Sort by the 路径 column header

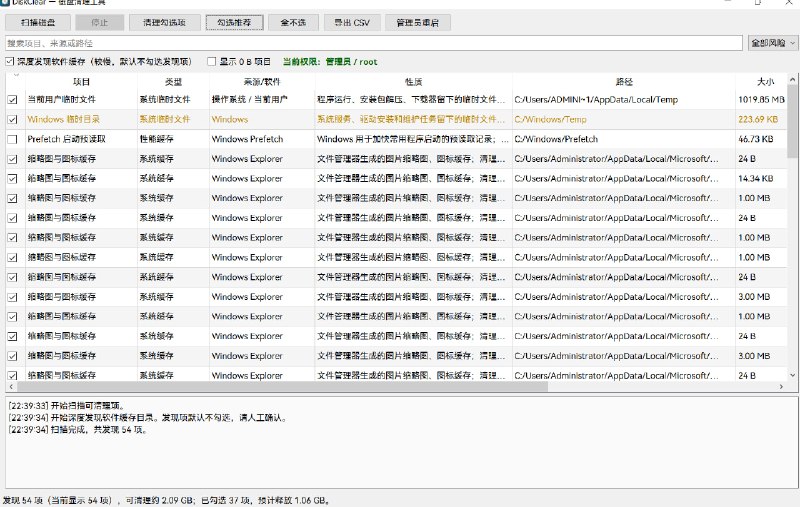click(x=624, y=82)
